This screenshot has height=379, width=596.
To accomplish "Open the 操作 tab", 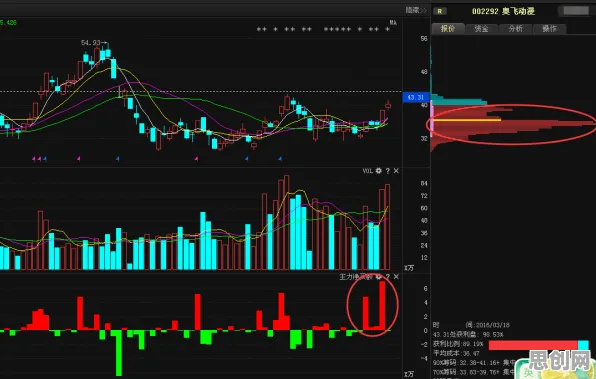I will tap(549, 29).
